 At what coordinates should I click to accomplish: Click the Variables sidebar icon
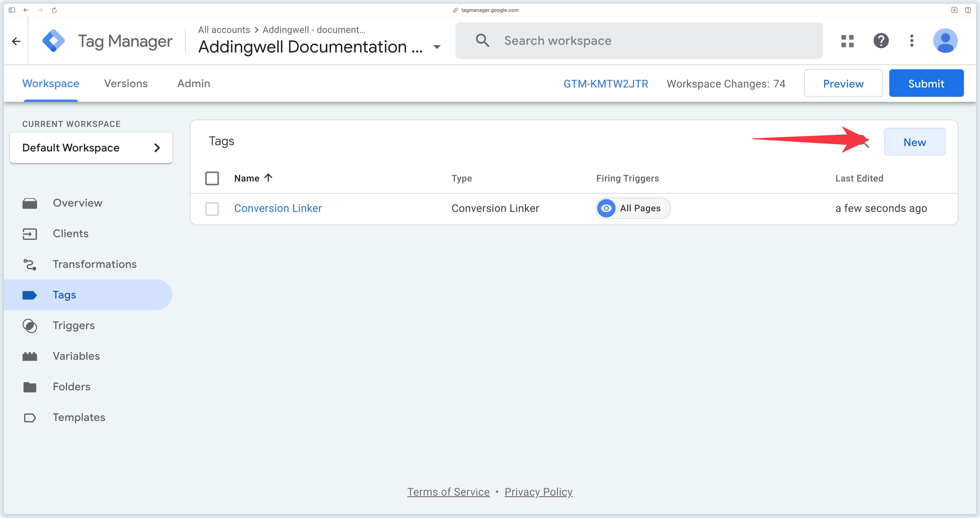(x=30, y=356)
